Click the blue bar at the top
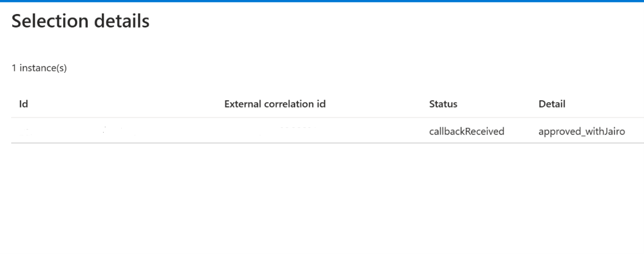This screenshot has height=254, width=644. click(x=322, y=1)
